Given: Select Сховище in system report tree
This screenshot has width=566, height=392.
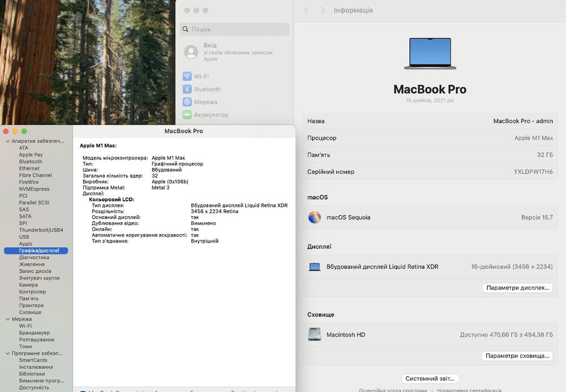Looking at the screenshot, I should (30, 312).
